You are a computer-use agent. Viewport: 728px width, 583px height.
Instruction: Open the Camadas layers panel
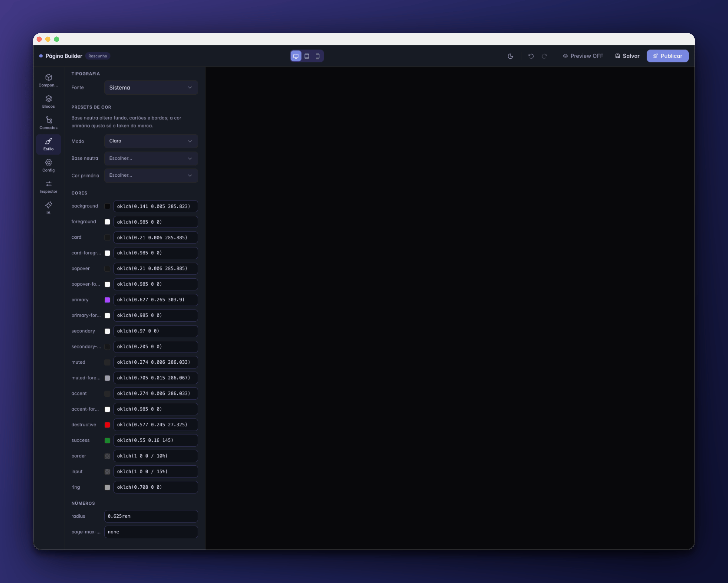click(48, 123)
